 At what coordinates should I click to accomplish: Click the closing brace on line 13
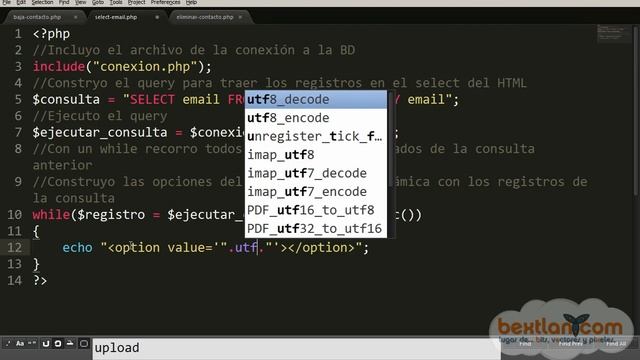[36, 264]
